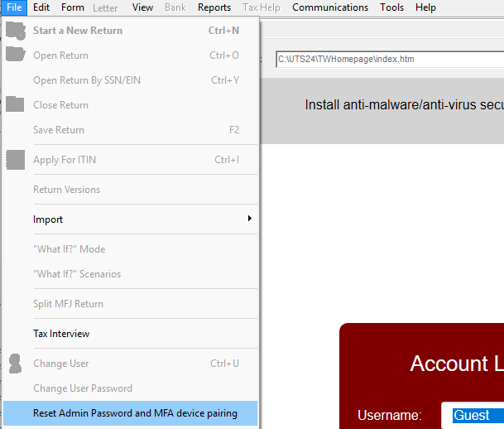Viewport: 504px width, 429px height.
Task: Open the Communications menu
Action: click(x=330, y=7)
